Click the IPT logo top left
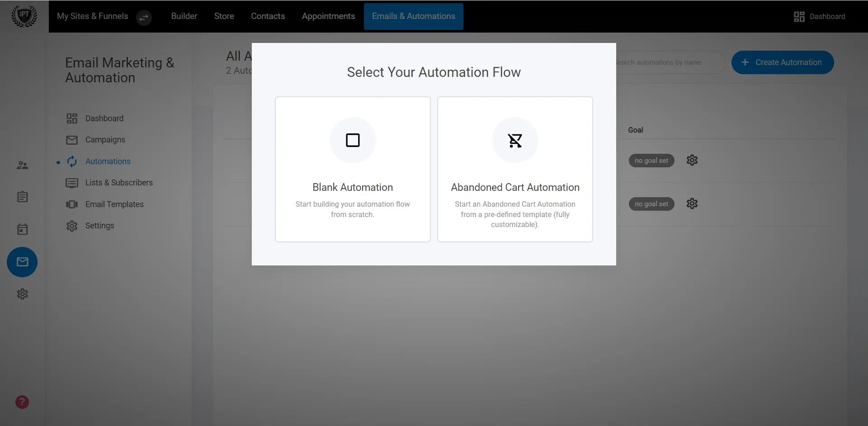868x426 pixels. click(x=24, y=16)
